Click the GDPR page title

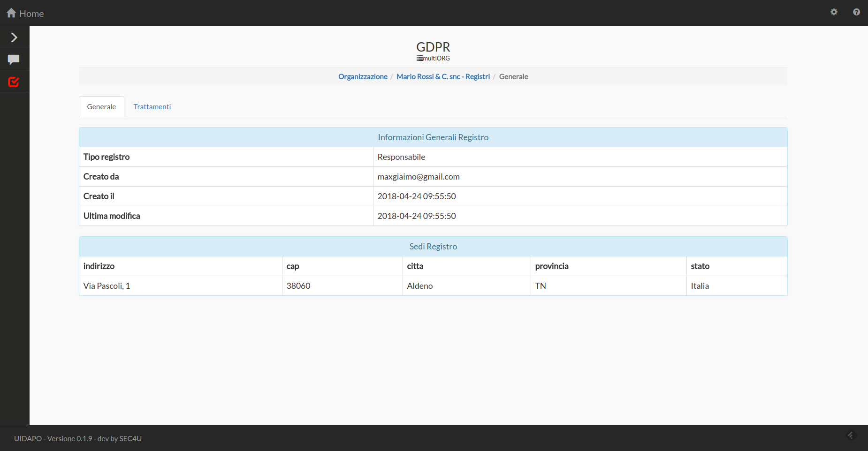pyautogui.click(x=433, y=47)
